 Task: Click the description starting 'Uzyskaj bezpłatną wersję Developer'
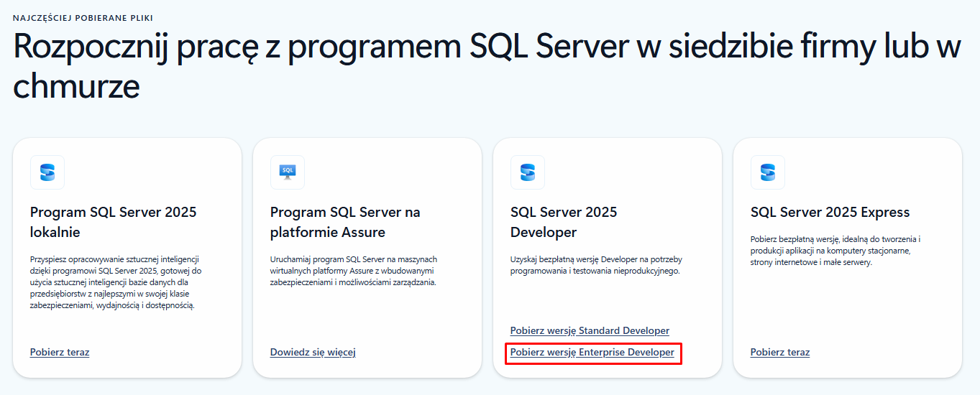coord(596,265)
